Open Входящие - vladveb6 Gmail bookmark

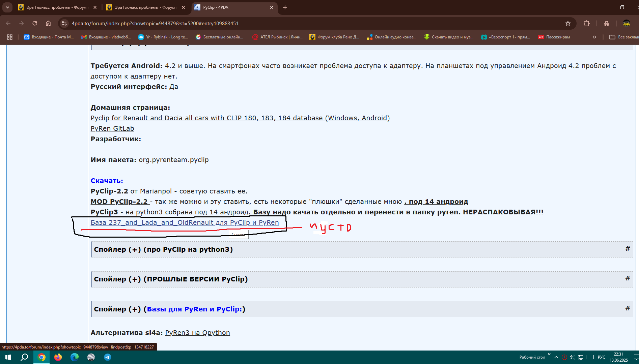(106, 37)
